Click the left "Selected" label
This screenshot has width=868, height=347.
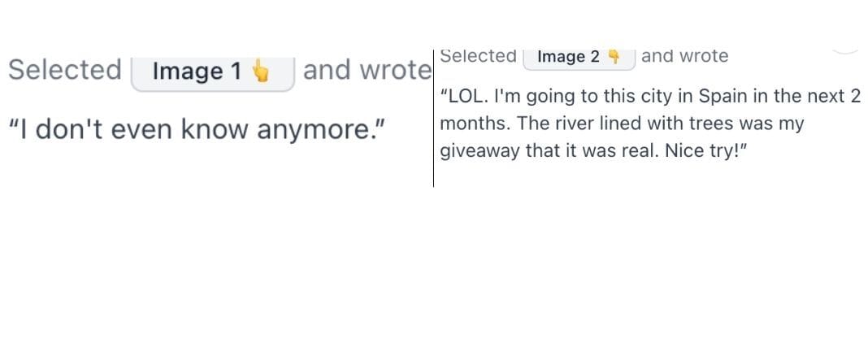(65, 70)
